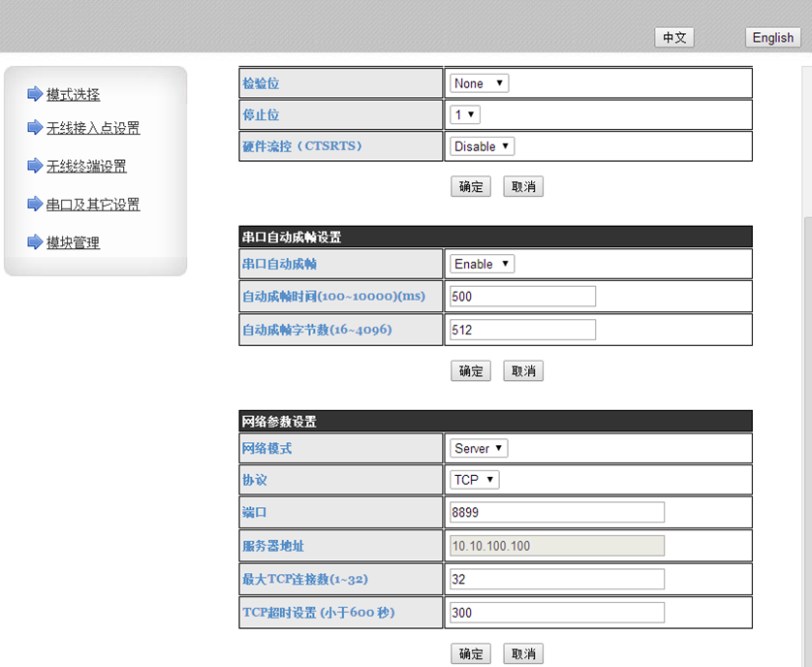812x667 pixels.
Task: Switch language with the 中文 button
Action: [x=674, y=37]
